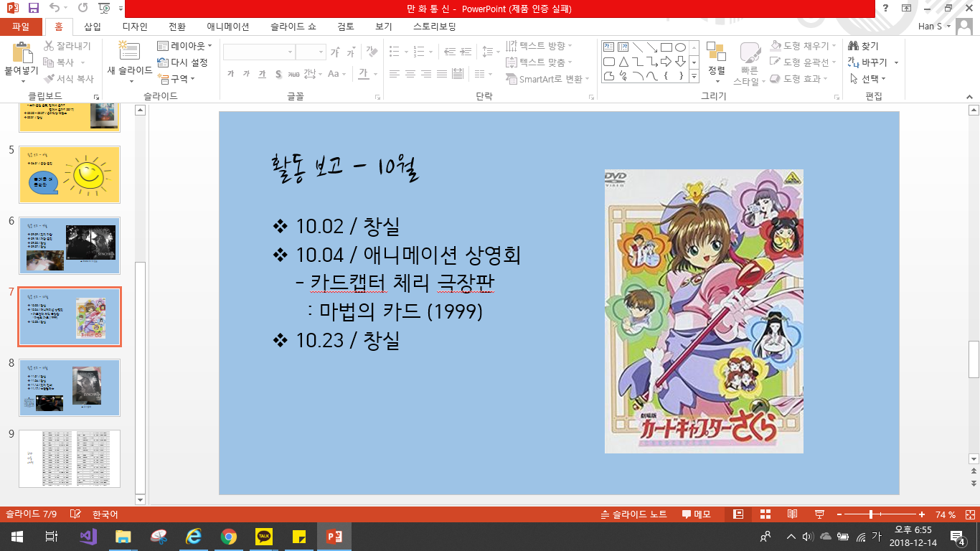Viewport: 980px width, 551px height.
Task: Toggle text shadow formatting
Action: (278, 73)
